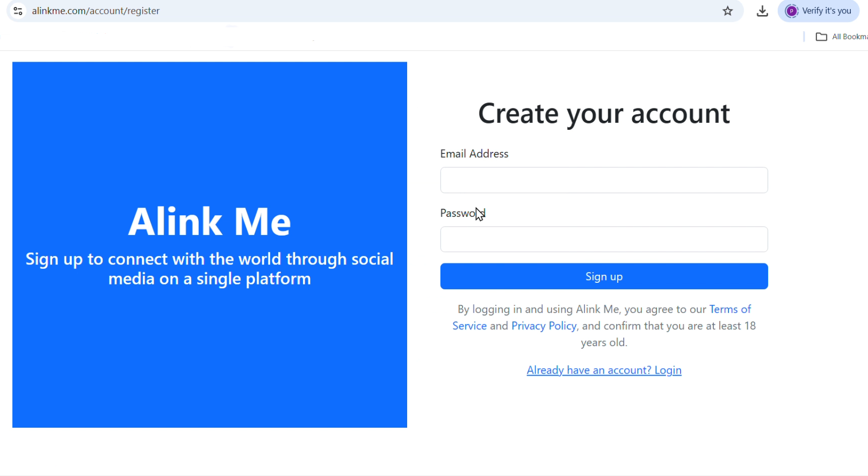View the Privacy Policy

tap(544, 326)
